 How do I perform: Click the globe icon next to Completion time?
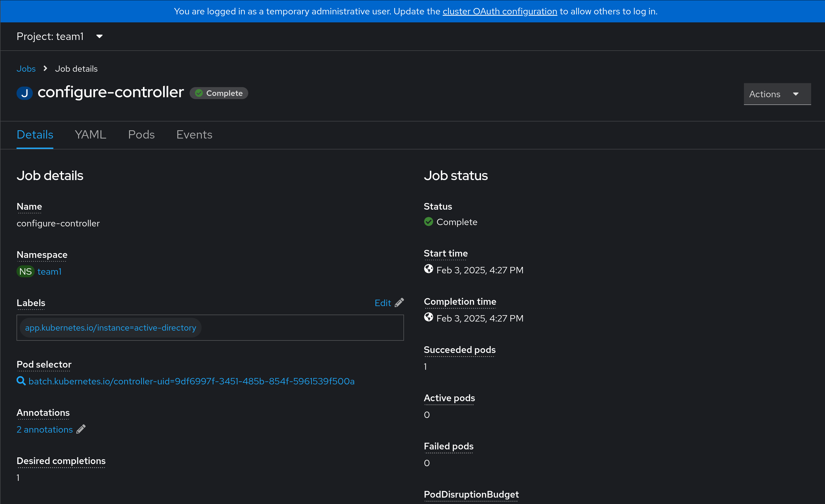[428, 317]
